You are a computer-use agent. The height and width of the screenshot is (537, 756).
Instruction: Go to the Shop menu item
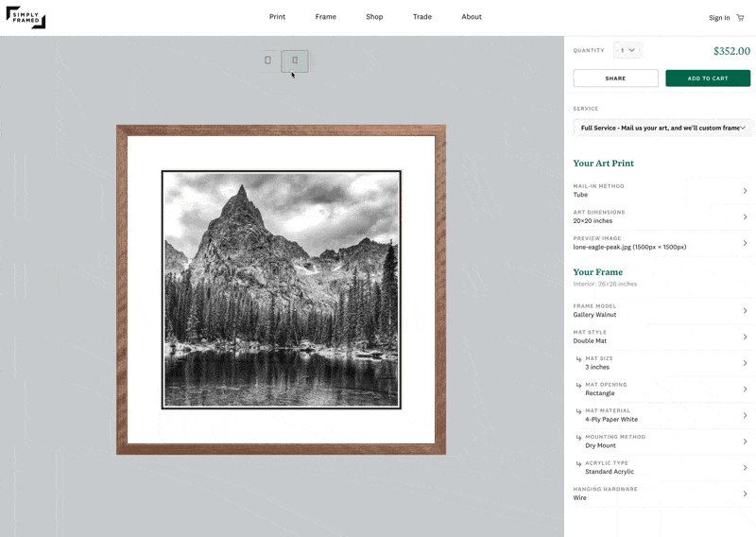tap(374, 17)
